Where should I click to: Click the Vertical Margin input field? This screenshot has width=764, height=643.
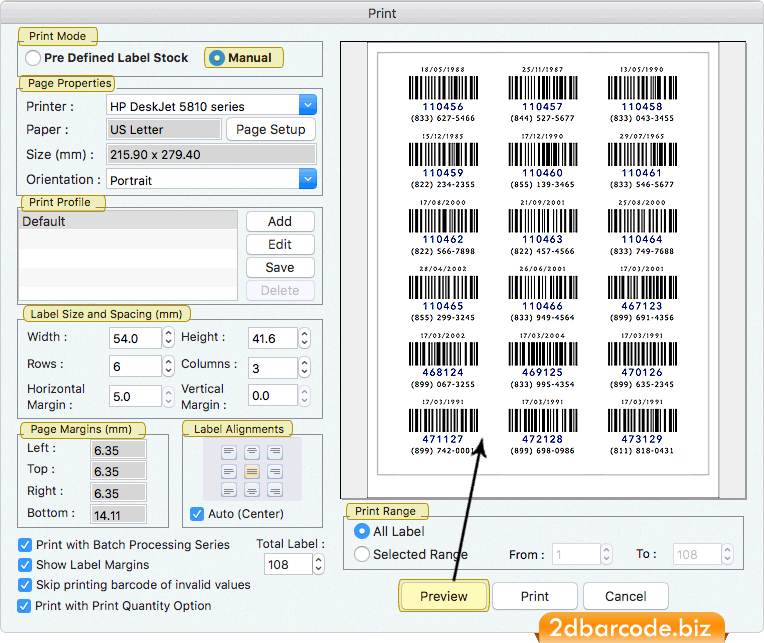click(273, 395)
